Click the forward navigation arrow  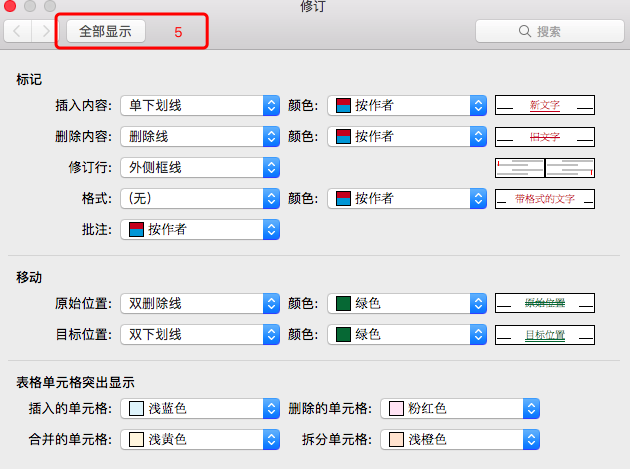pos(45,31)
